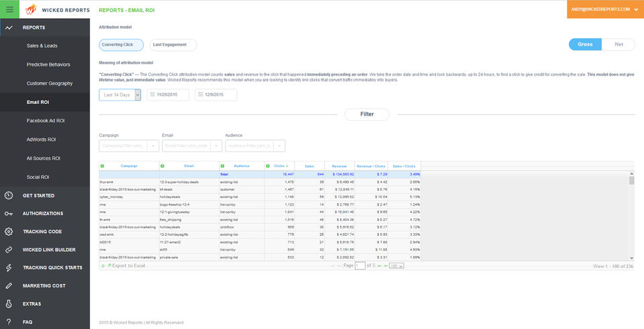
Task: Sort by Sales / Clicks column header
Action: point(404,166)
